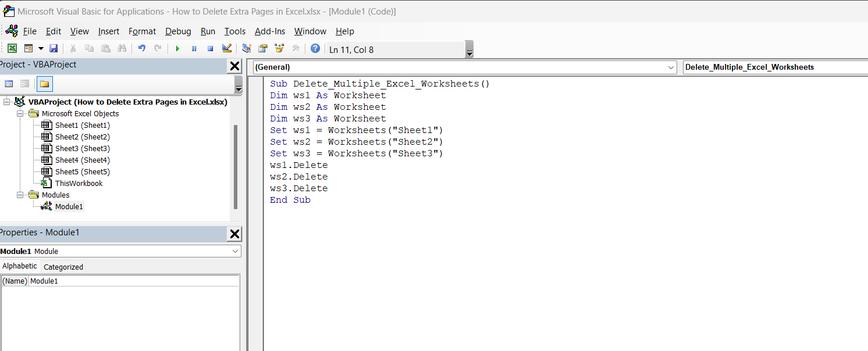Select the VBAProject root node label
Screen dimensions: 868x351
(x=127, y=102)
